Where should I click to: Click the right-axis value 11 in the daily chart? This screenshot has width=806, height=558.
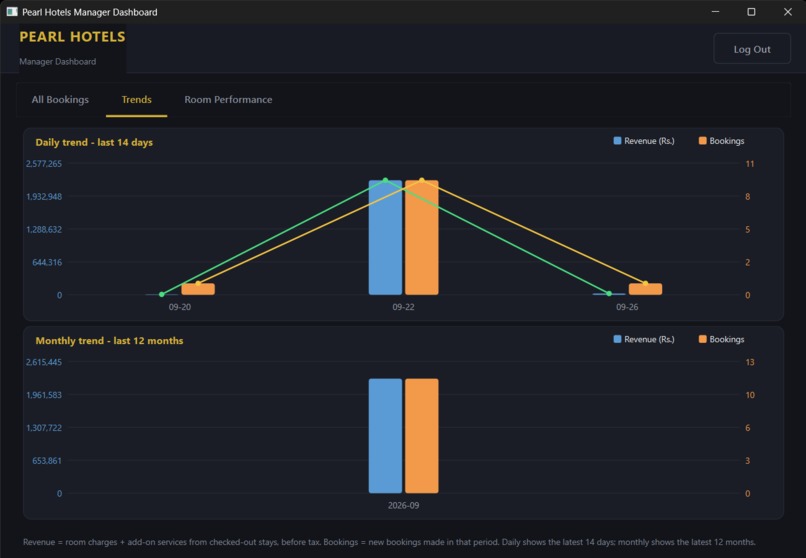(x=750, y=164)
